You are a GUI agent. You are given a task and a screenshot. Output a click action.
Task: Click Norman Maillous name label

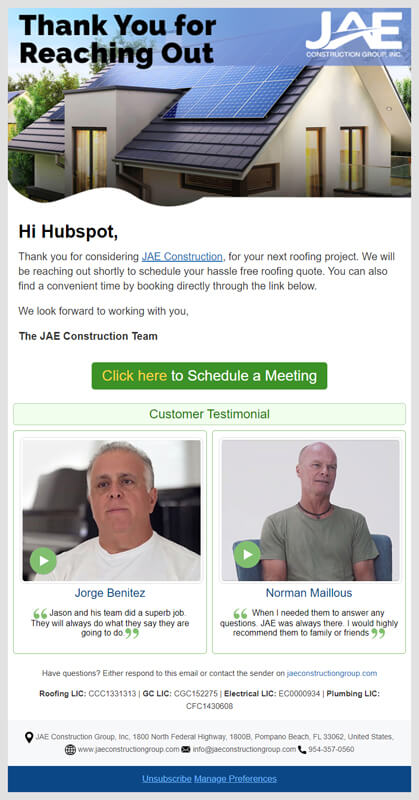point(309,593)
